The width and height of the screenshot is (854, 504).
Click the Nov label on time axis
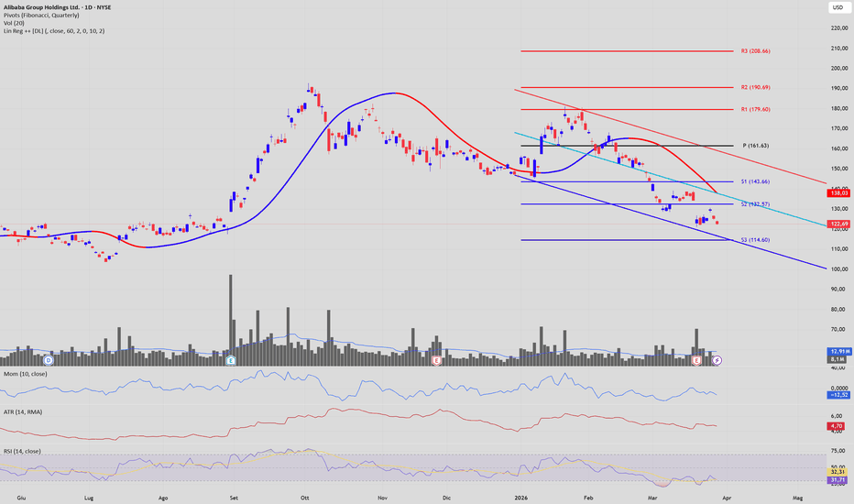click(x=382, y=498)
